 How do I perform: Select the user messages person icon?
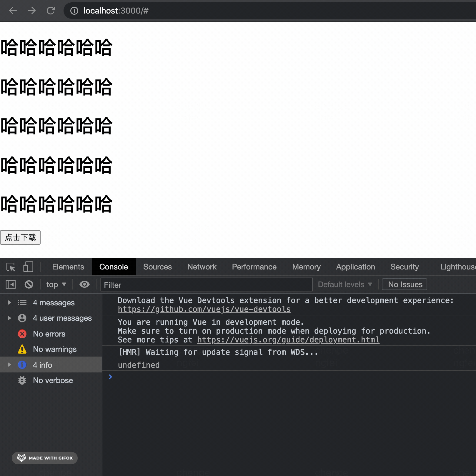tap(22, 318)
